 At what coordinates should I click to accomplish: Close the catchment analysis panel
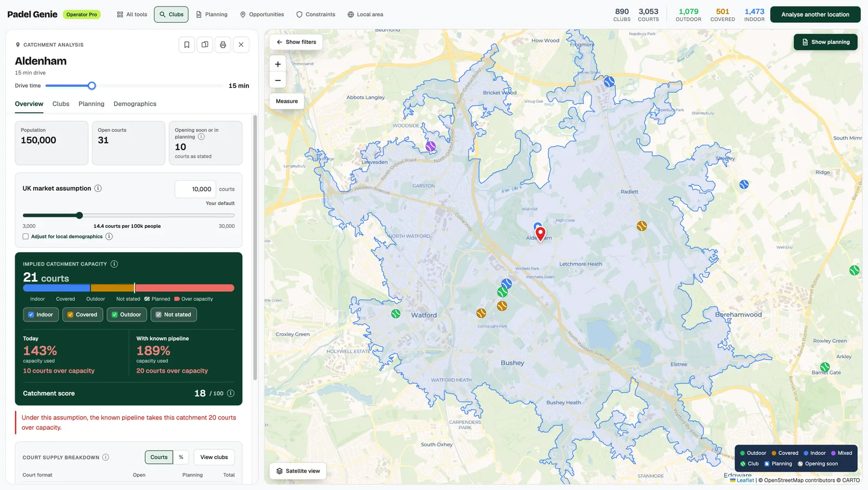[x=241, y=44]
